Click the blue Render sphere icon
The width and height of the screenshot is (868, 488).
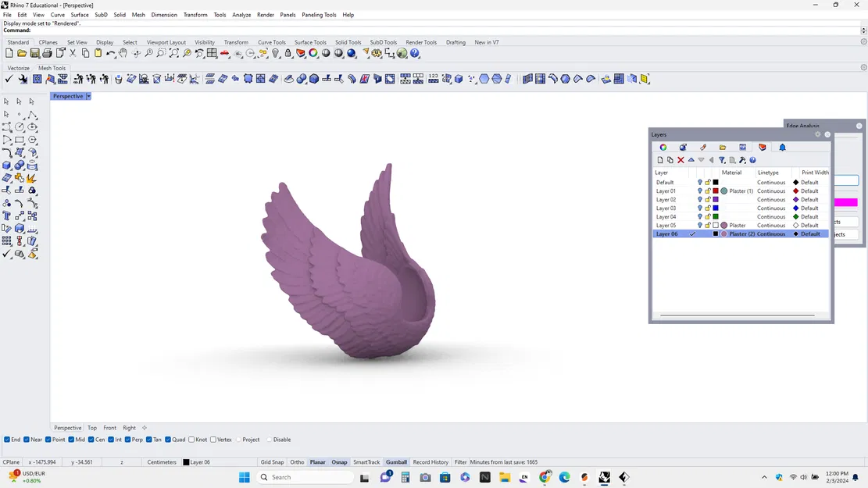[352, 53]
